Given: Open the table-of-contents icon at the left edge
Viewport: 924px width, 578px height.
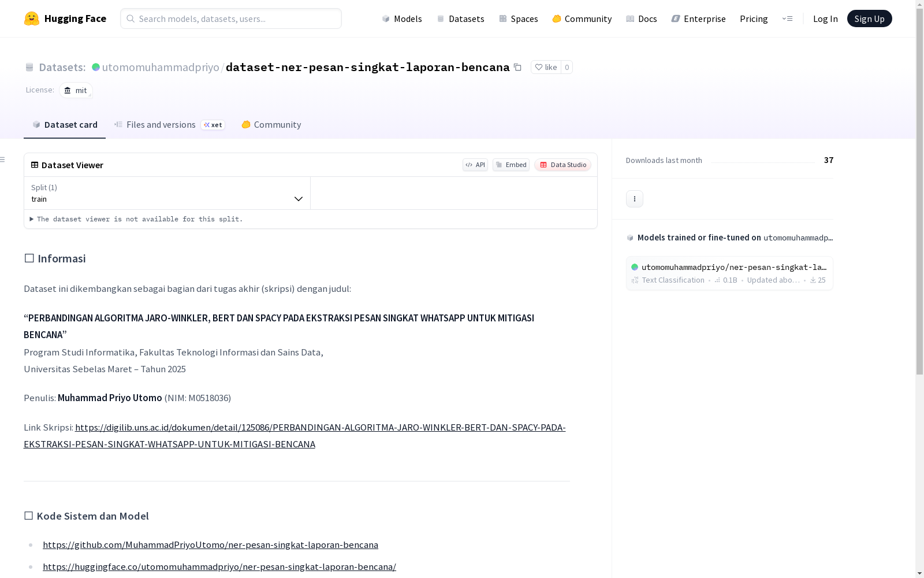Looking at the screenshot, I should pos(3,160).
